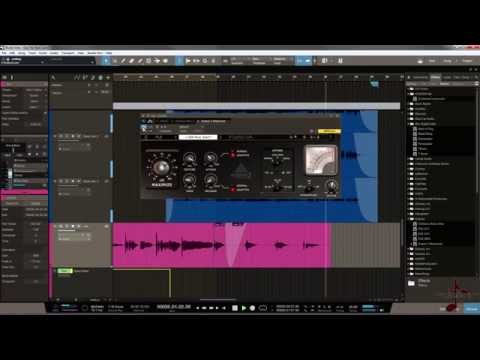
Task: Switch to the Instruments tab in the browser
Action: 420,77
